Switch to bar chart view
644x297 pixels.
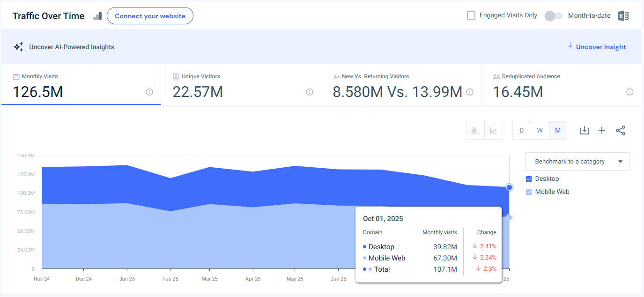pyautogui.click(x=475, y=130)
